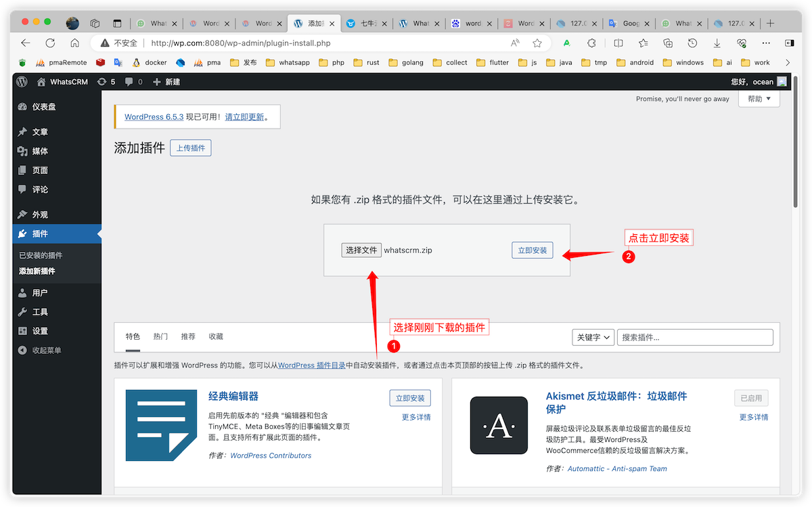The image size is (812, 507).
Task: Click the read aloud icon in address bar
Action: point(516,43)
